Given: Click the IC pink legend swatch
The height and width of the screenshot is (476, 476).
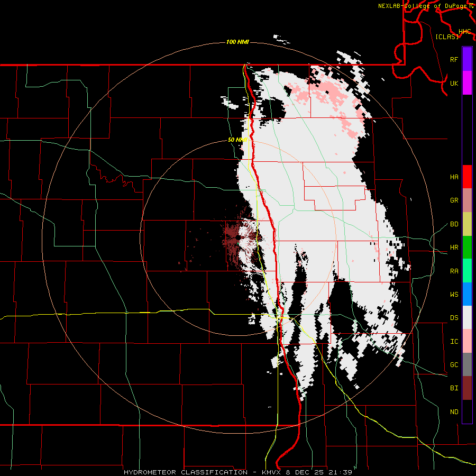Looking at the screenshot, I should 467,341.
